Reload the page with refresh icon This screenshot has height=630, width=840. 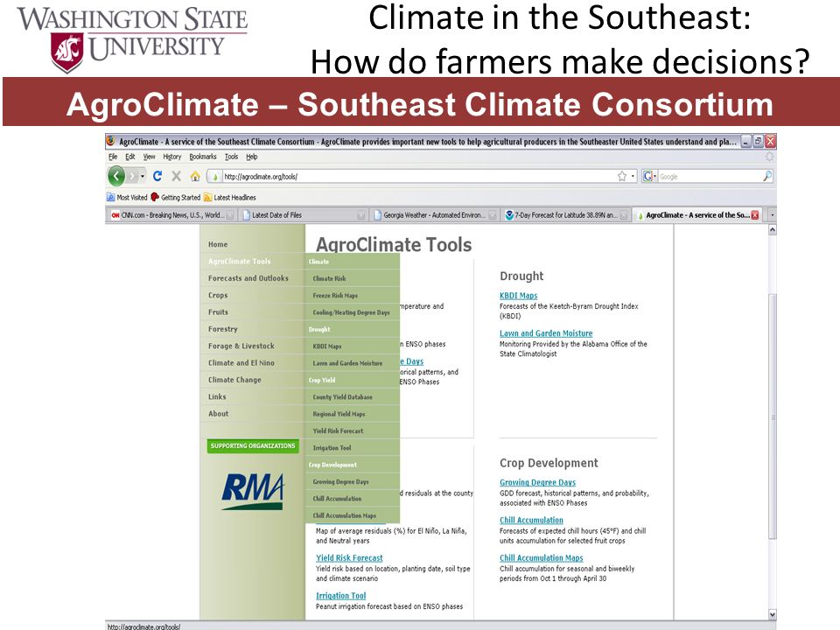pos(157,176)
